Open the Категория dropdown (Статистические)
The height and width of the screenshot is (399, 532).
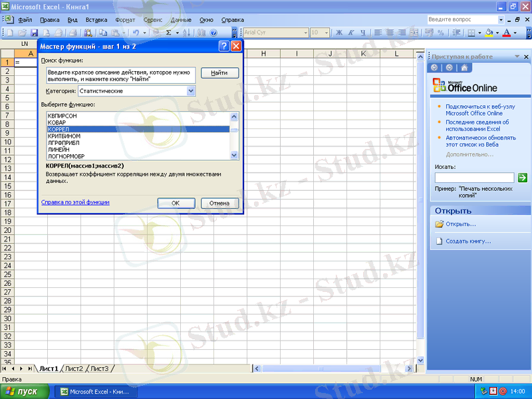tap(191, 91)
